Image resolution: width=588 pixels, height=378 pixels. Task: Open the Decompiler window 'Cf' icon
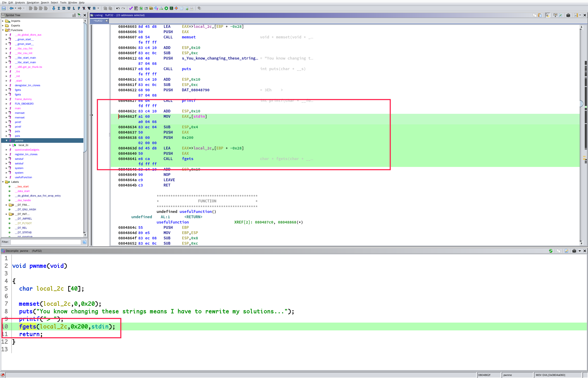[x=156, y=8]
